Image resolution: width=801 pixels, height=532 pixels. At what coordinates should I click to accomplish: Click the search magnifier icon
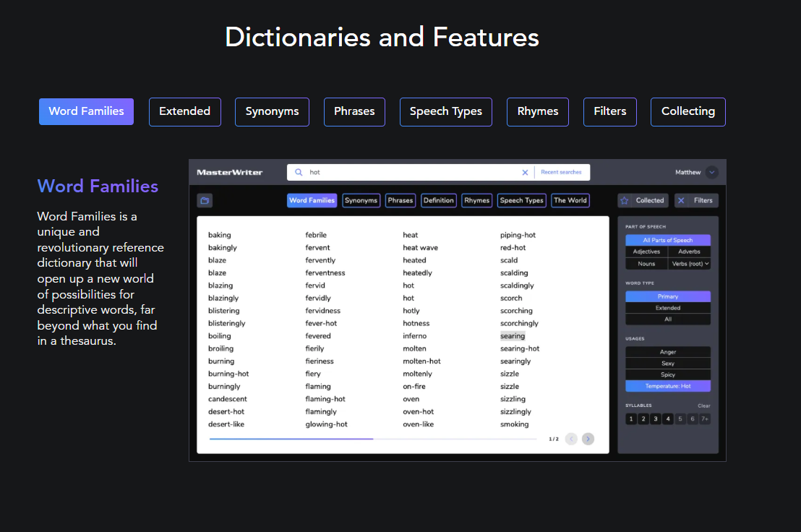299,173
